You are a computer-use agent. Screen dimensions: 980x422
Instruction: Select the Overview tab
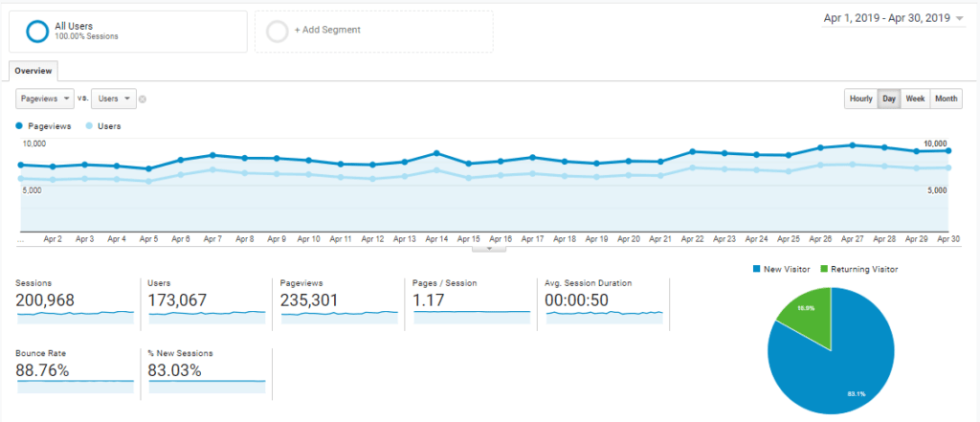point(34,71)
